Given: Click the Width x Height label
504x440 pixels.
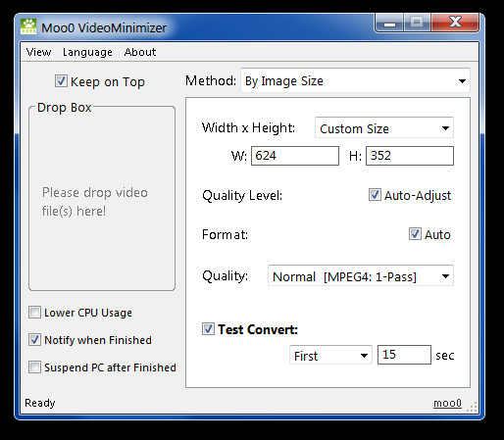Looking at the screenshot, I should [248, 127].
